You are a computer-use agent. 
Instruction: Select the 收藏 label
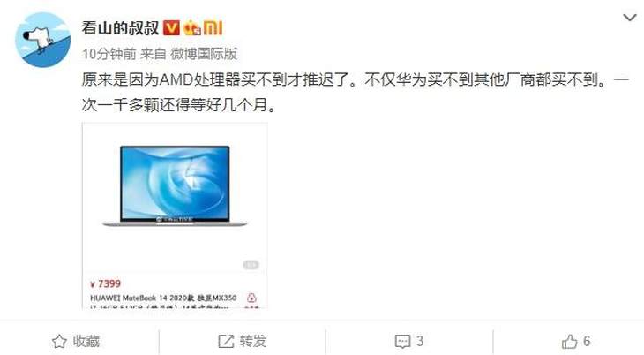point(86,341)
